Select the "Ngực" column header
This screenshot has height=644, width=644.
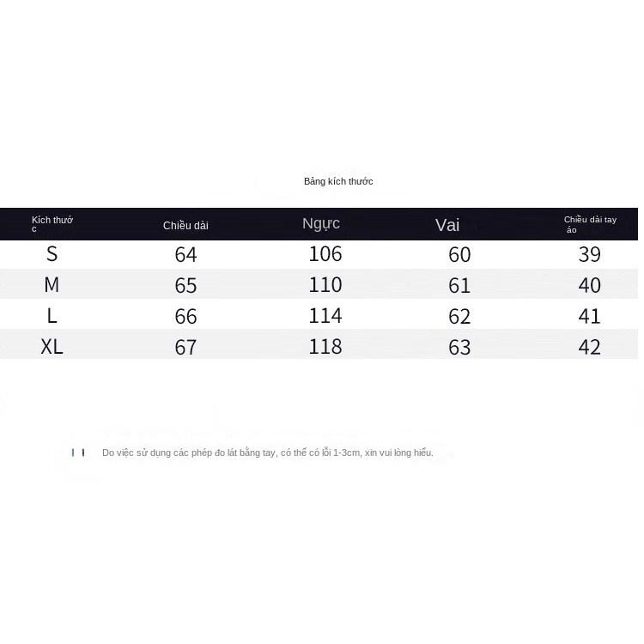[321, 224]
